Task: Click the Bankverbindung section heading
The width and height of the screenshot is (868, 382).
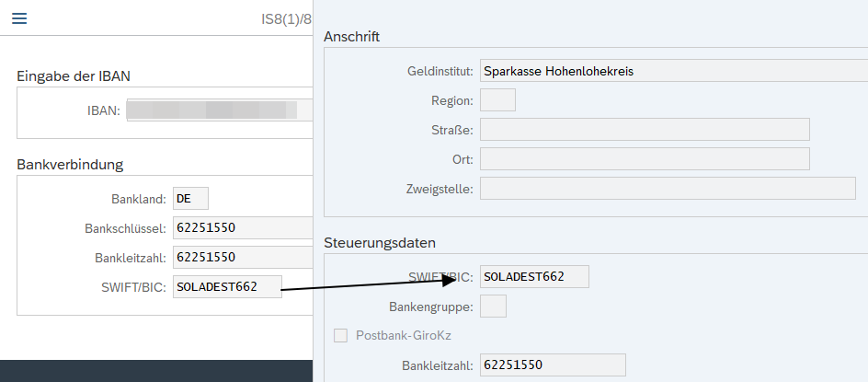Action: (x=70, y=164)
